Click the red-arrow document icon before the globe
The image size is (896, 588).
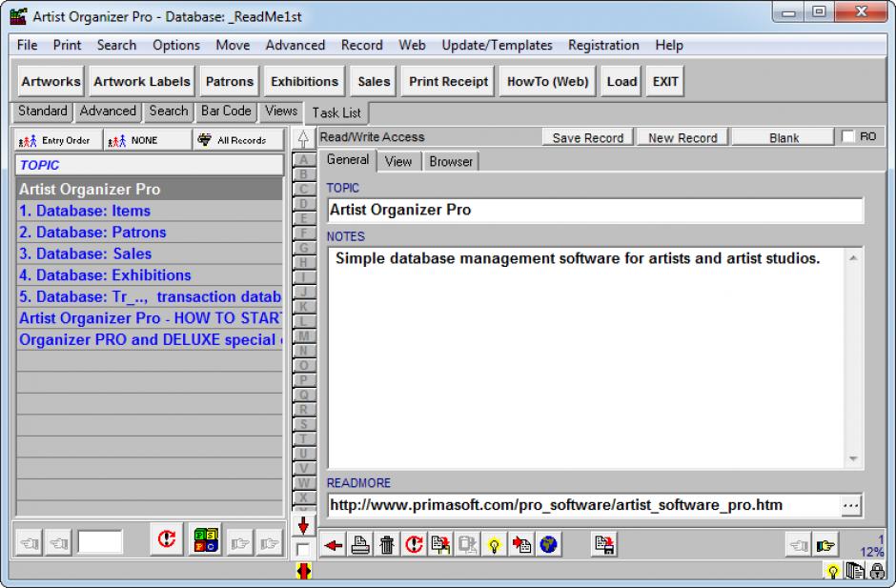pyautogui.click(x=521, y=544)
